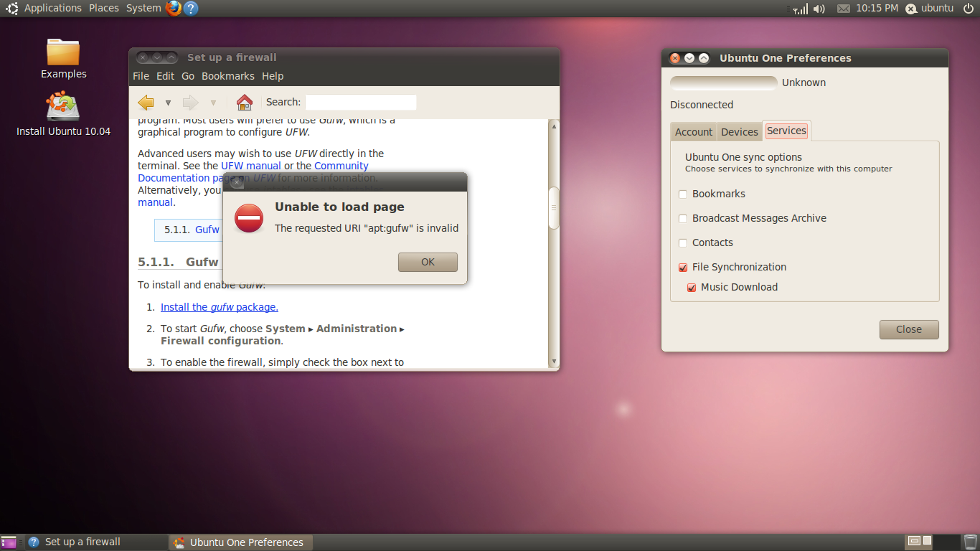Click the volume speaker icon
This screenshot has height=551, width=980.
(819, 9)
